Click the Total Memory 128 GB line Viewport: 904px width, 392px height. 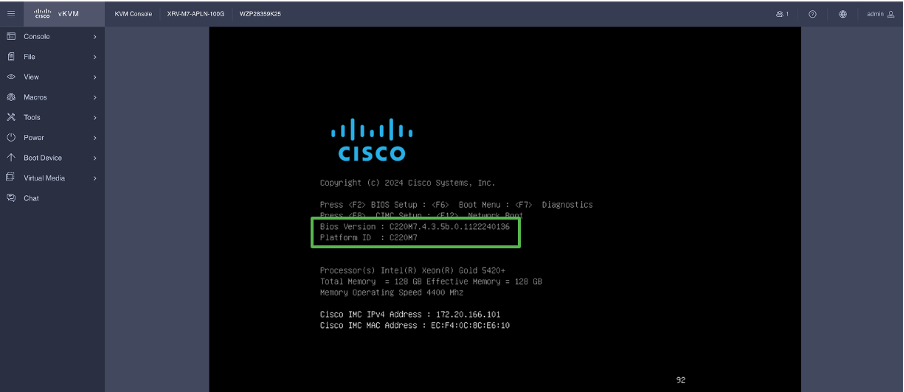tap(431, 281)
